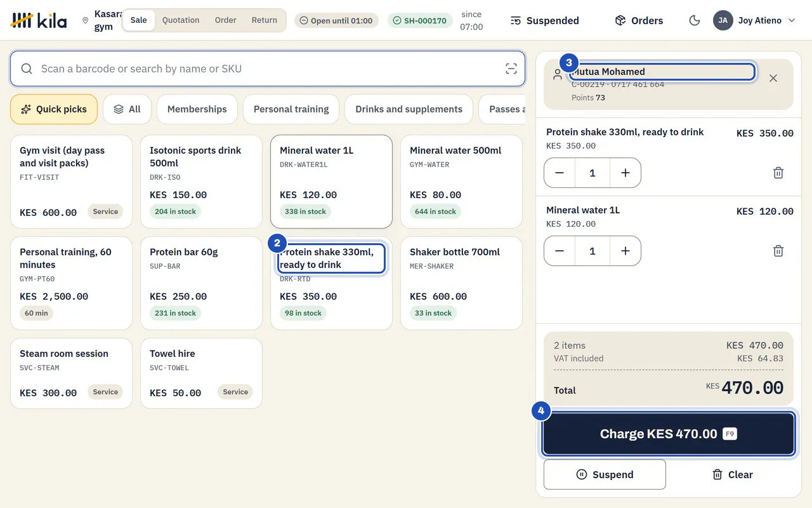Expand the Joy Atieno user menu
Viewport: 812px width, 508px height.
(754, 20)
